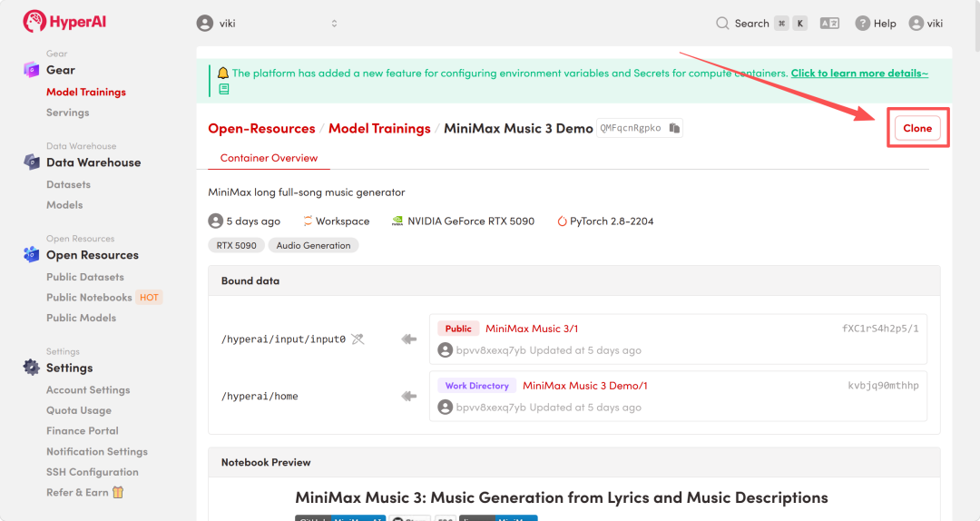Follow the Click to learn more details link

pyautogui.click(x=859, y=73)
